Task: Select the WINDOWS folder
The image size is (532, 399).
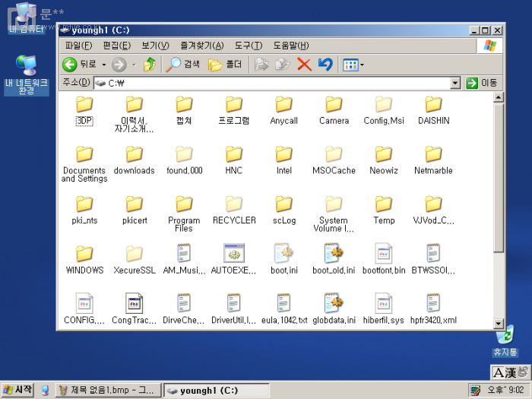Action: [x=84, y=261]
